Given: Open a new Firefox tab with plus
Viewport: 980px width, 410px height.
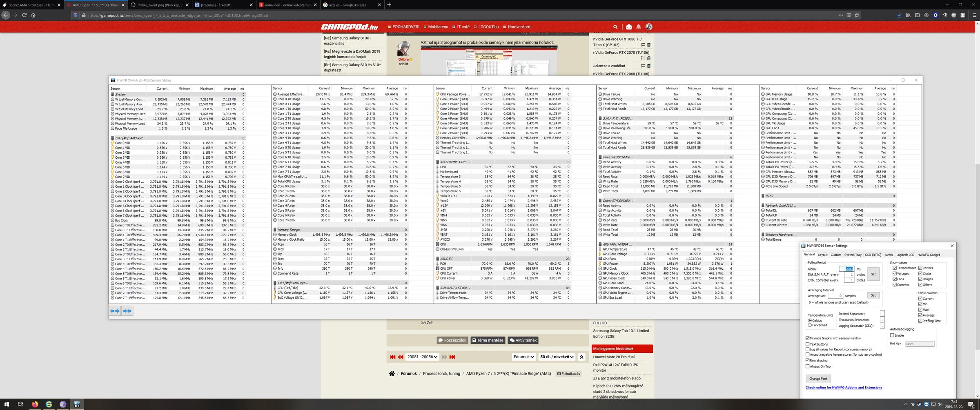Looking at the screenshot, I should tap(389, 5).
